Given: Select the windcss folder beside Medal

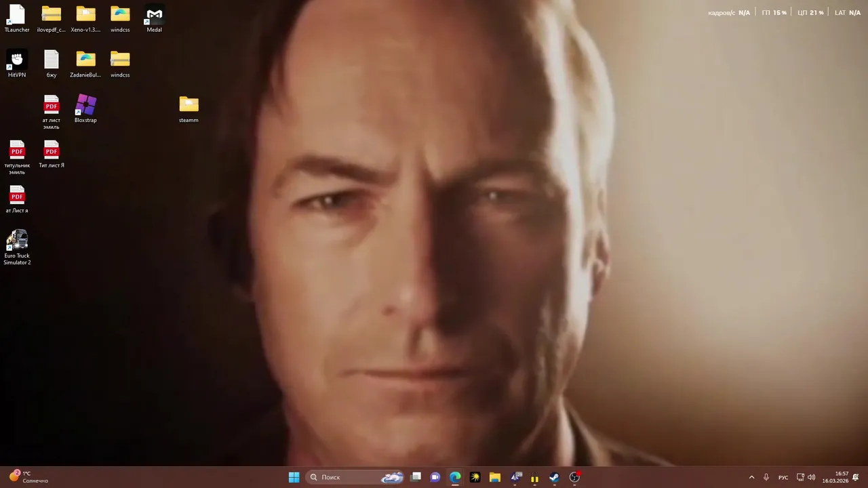Looking at the screenshot, I should pos(120,19).
